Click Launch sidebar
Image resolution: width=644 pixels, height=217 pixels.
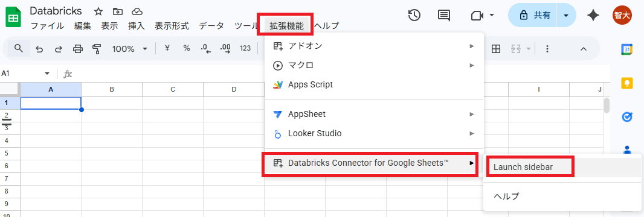click(562, 167)
